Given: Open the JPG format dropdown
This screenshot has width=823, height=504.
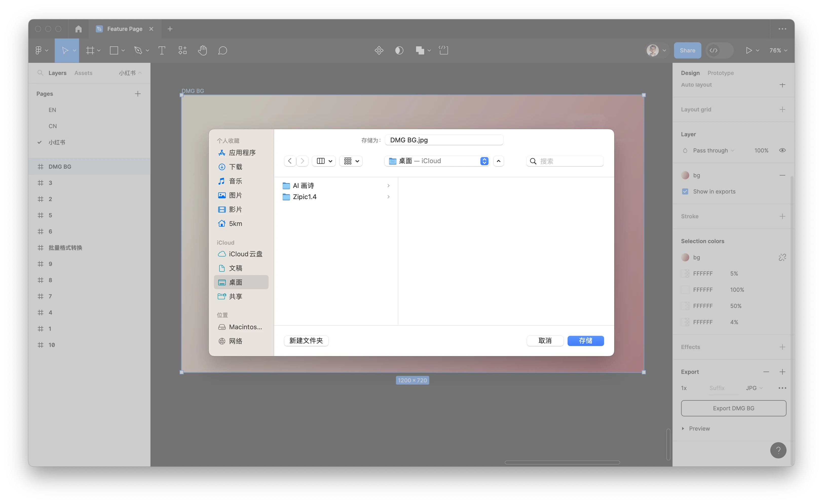Looking at the screenshot, I should (x=754, y=388).
